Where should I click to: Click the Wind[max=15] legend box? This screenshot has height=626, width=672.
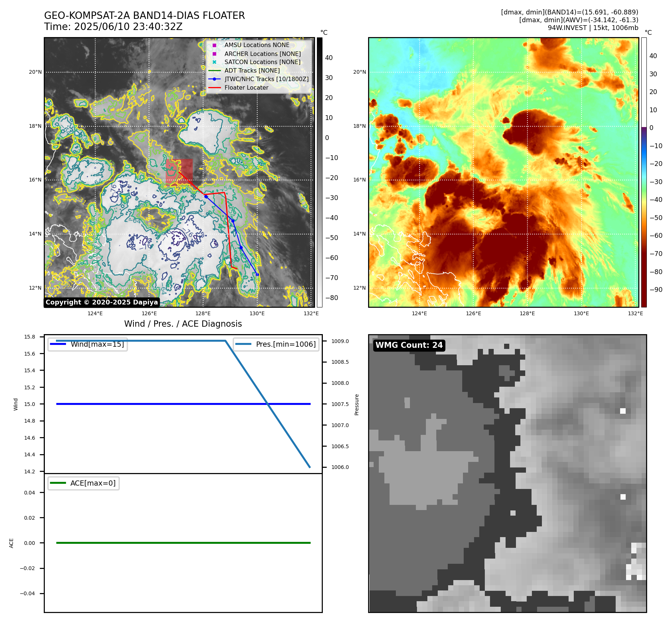click(x=88, y=344)
